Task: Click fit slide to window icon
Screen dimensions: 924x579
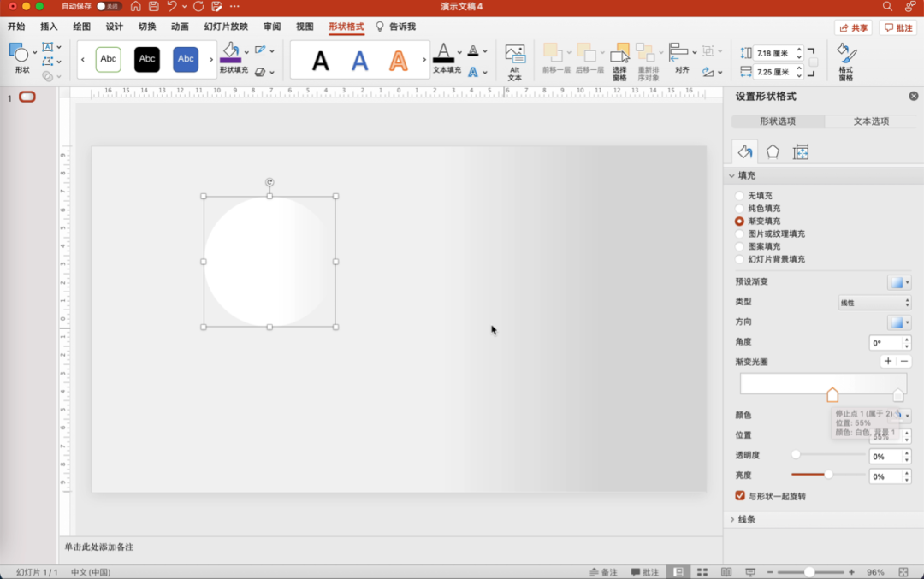Action: (903, 572)
